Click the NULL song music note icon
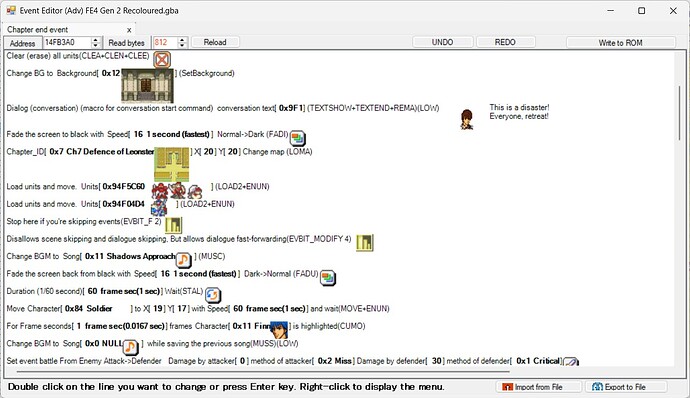The image size is (690, 398). [x=130, y=347]
